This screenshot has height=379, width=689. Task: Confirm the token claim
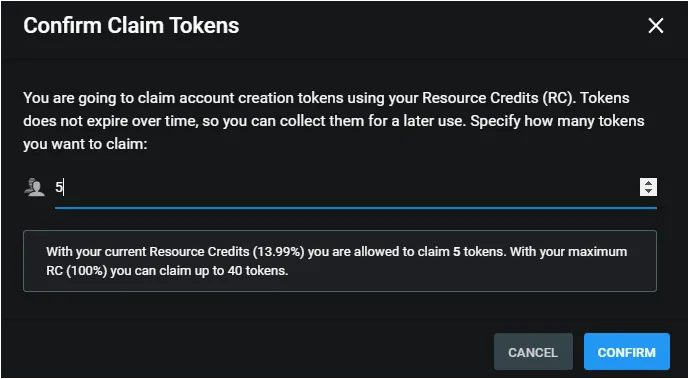627,352
